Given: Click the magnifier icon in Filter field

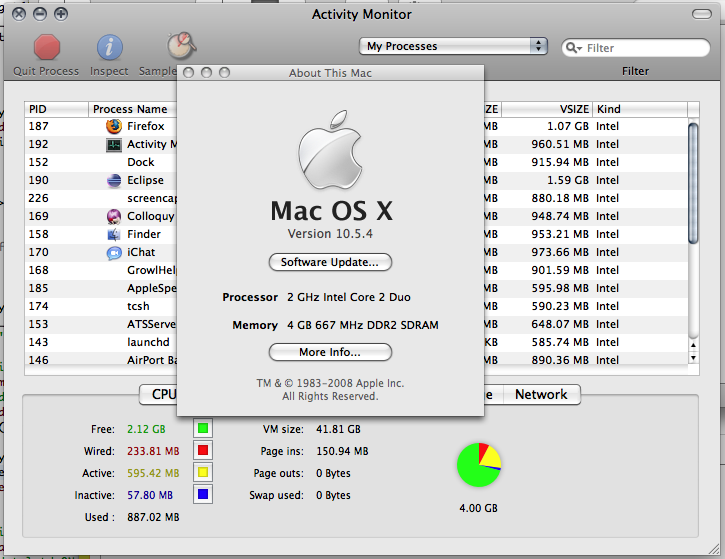Looking at the screenshot, I should coord(573,48).
